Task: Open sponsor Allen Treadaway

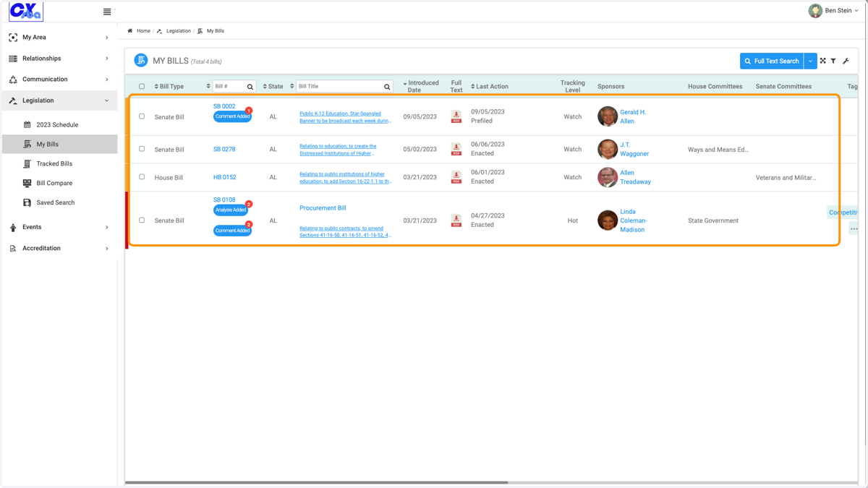Action: click(x=635, y=177)
